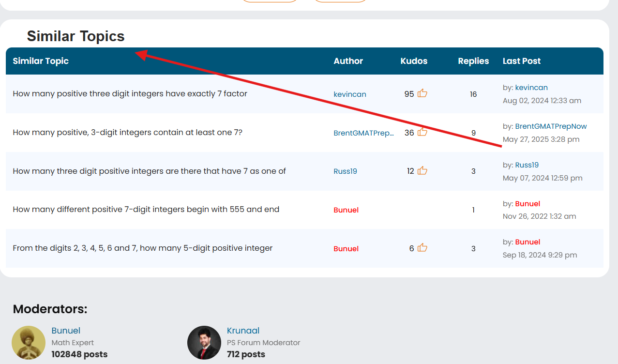The image size is (618, 364).
Task: Click Russ19 in the Author column
Action: 345,171
